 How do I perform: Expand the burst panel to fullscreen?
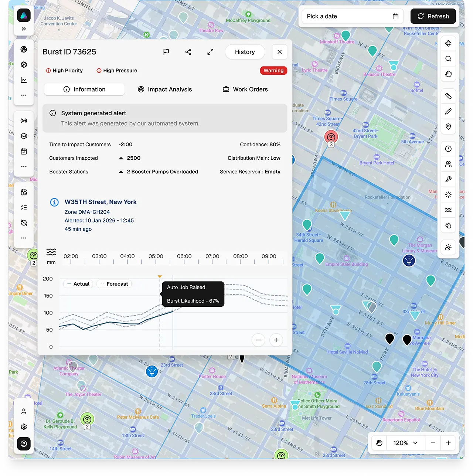[x=210, y=52]
